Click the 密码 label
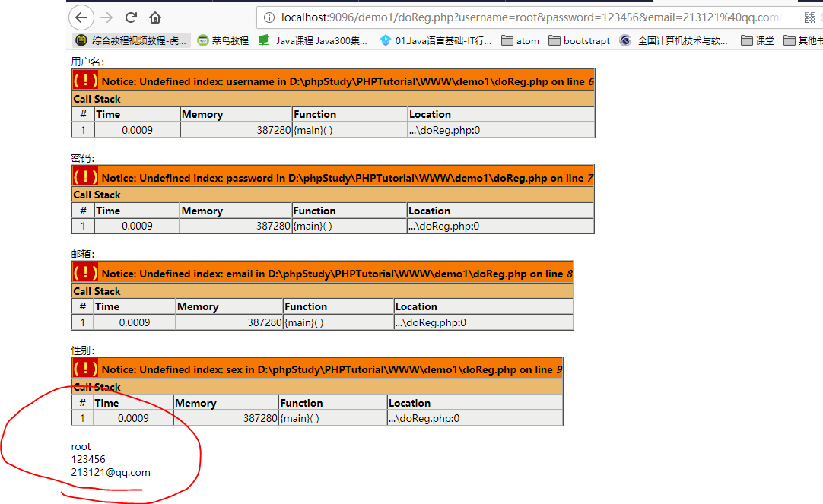The width and height of the screenshot is (823, 504). [82, 158]
